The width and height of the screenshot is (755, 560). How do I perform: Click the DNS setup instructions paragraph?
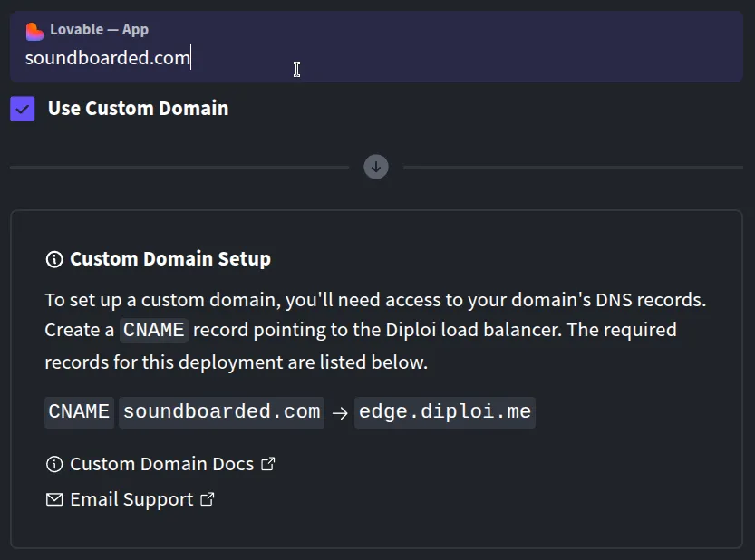(363, 329)
